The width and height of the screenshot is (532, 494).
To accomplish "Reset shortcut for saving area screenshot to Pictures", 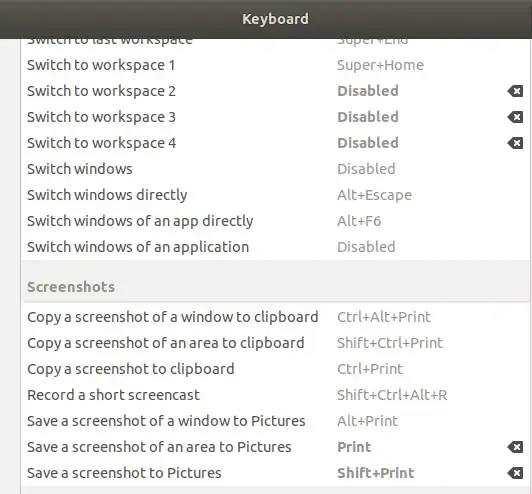I will click(x=515, y=447).
